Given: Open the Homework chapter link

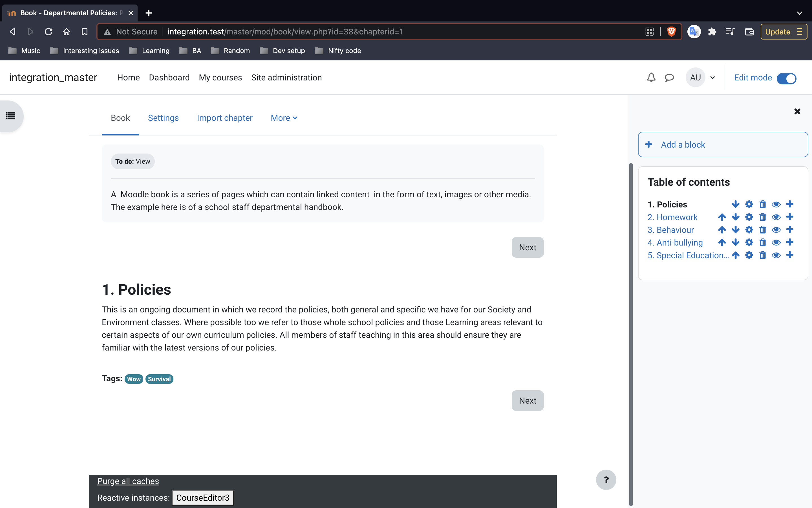Looking at the screenshot, I should 672,217.
